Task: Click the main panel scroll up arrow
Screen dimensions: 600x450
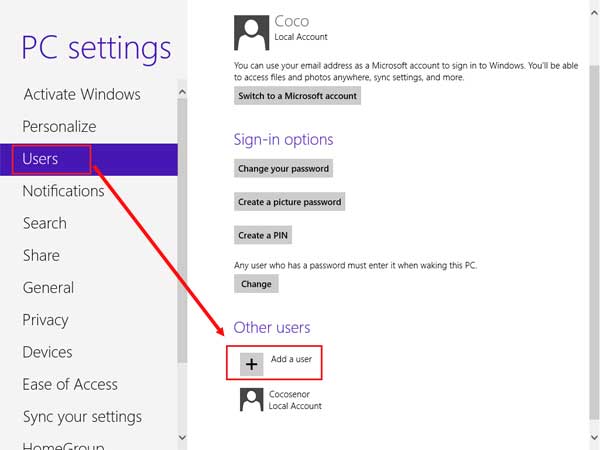Action: 594,13
